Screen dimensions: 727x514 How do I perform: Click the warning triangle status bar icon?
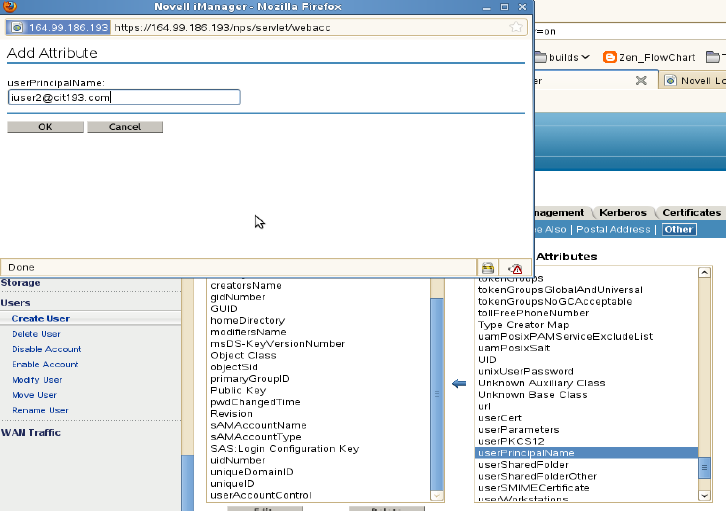[515, 268]
